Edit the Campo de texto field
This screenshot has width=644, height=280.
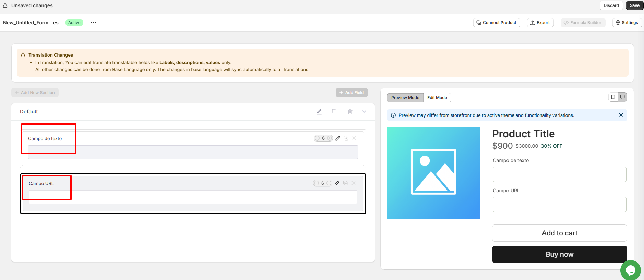338,138
